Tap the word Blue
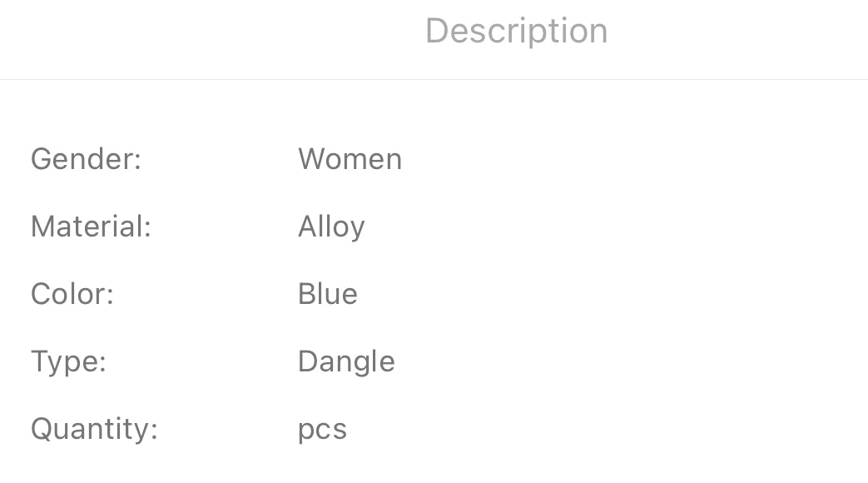 [x=327, y=294]
